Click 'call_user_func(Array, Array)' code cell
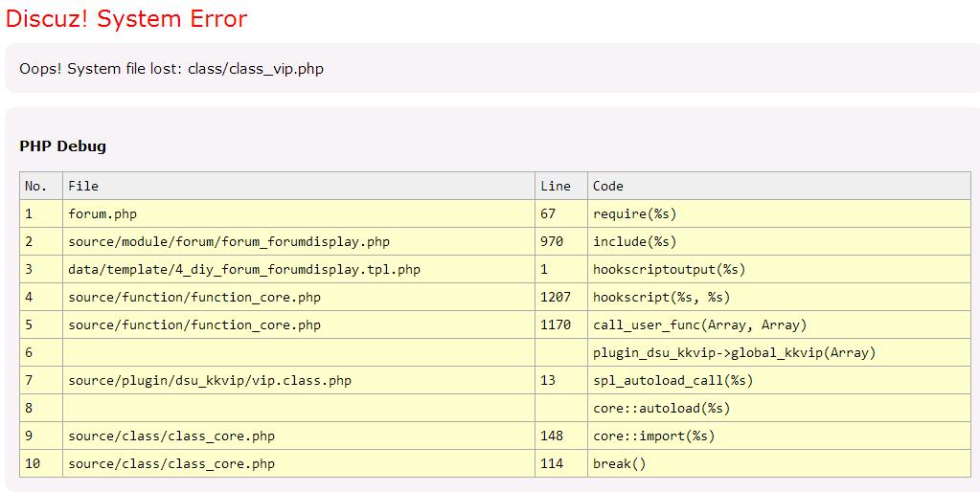Image resolution: width=980 pixels, height=492 pixels. (x=779, y=325)
